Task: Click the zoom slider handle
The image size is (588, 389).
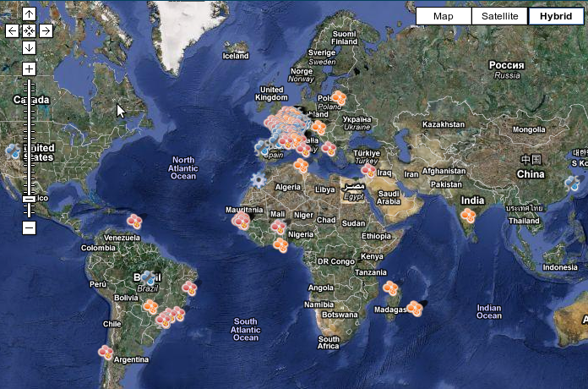Action: [x=29, y=199]
